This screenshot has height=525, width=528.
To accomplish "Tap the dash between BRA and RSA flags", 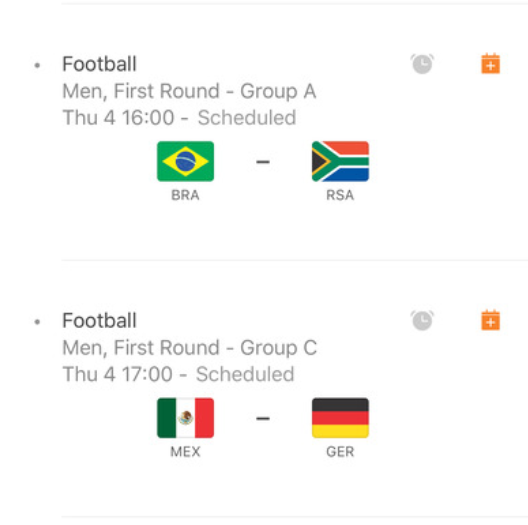I will click(x=263, y=162).
